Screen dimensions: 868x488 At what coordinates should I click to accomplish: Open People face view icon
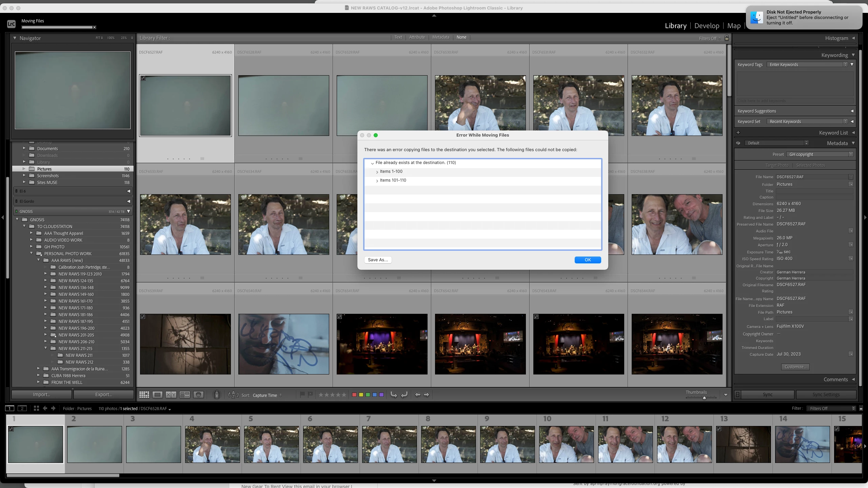199,394
